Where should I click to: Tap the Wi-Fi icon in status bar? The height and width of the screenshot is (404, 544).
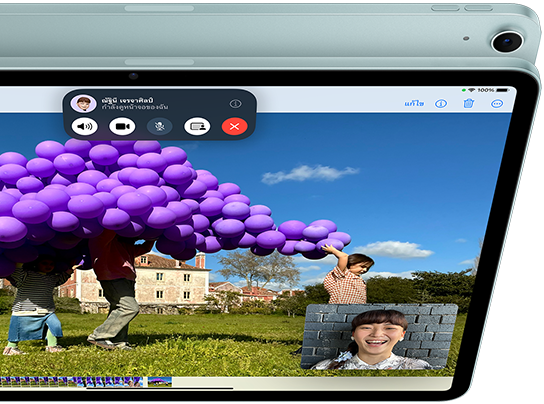471,90
